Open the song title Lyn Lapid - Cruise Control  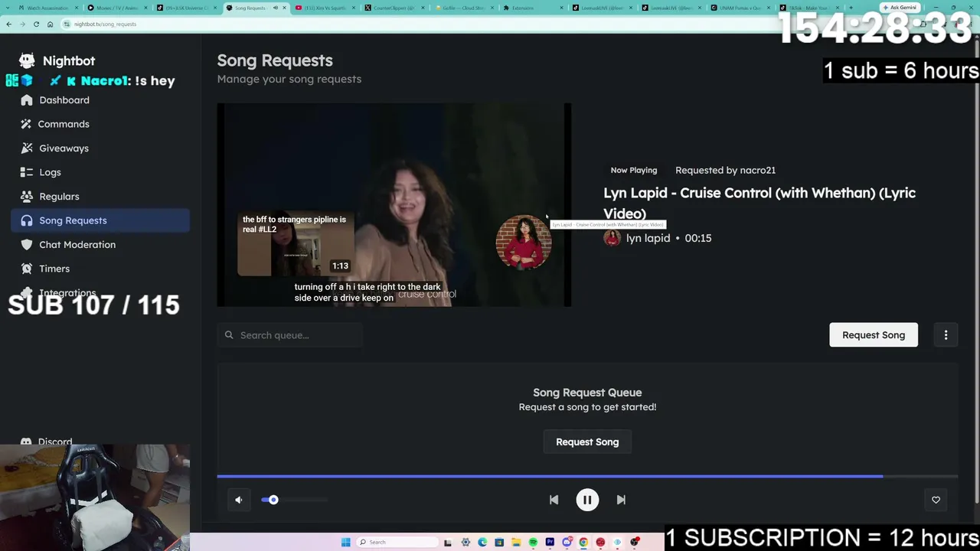pyautogui.click(x=759, y=203)
